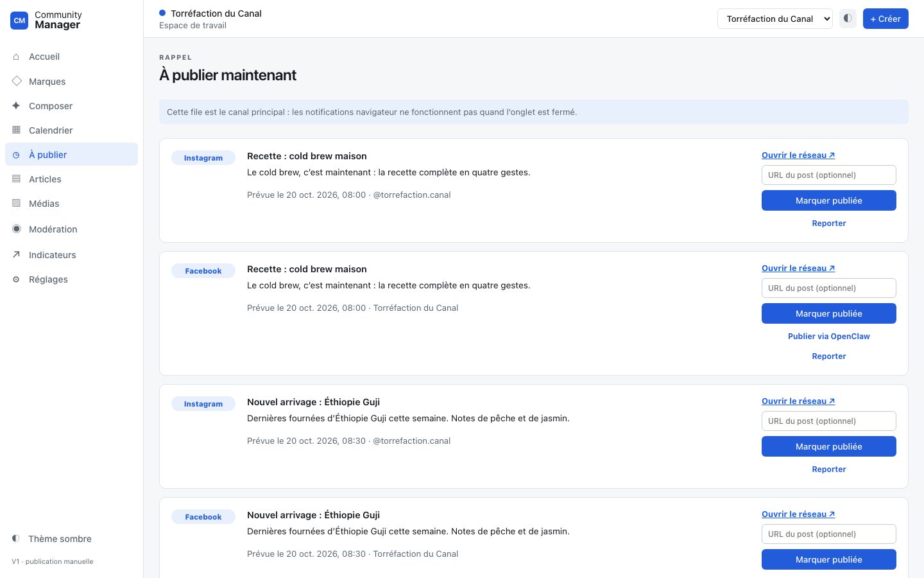Click the Articles list icon
The image size is (924, 578).
tap(16, 179)
